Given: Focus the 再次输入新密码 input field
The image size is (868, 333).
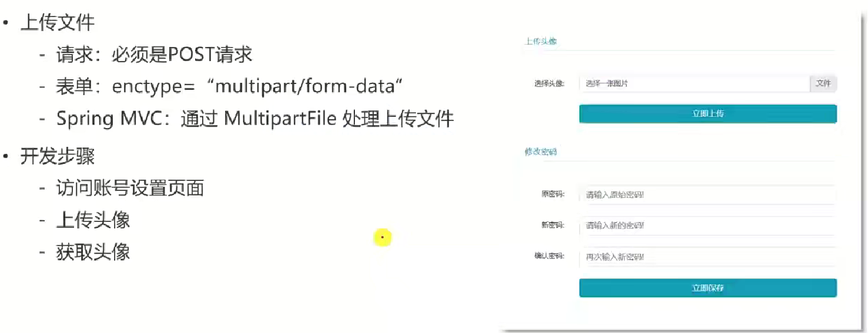Looking at the screenshot, I should point(707,257).
